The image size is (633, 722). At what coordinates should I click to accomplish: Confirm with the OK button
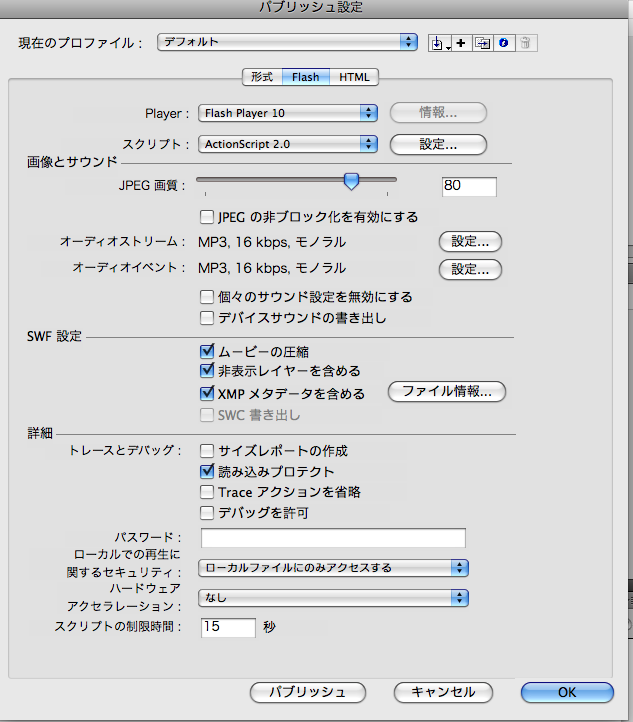[567, 693]
